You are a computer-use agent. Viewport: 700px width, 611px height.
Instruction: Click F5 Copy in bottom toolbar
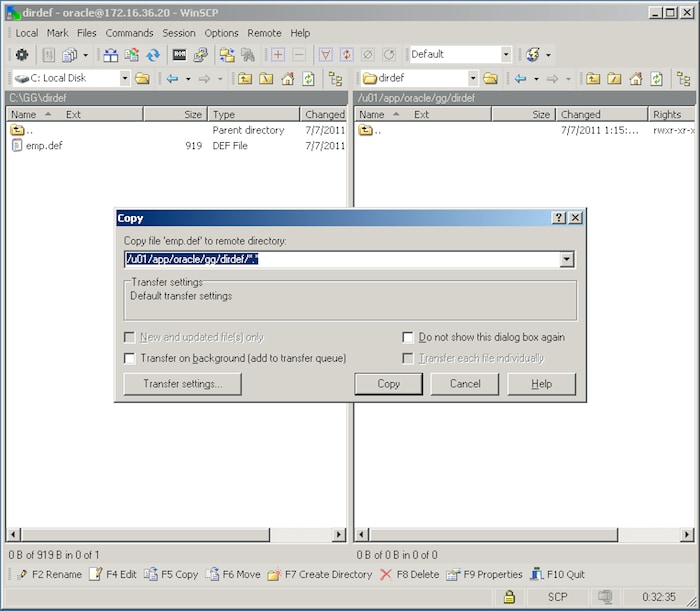171,574
